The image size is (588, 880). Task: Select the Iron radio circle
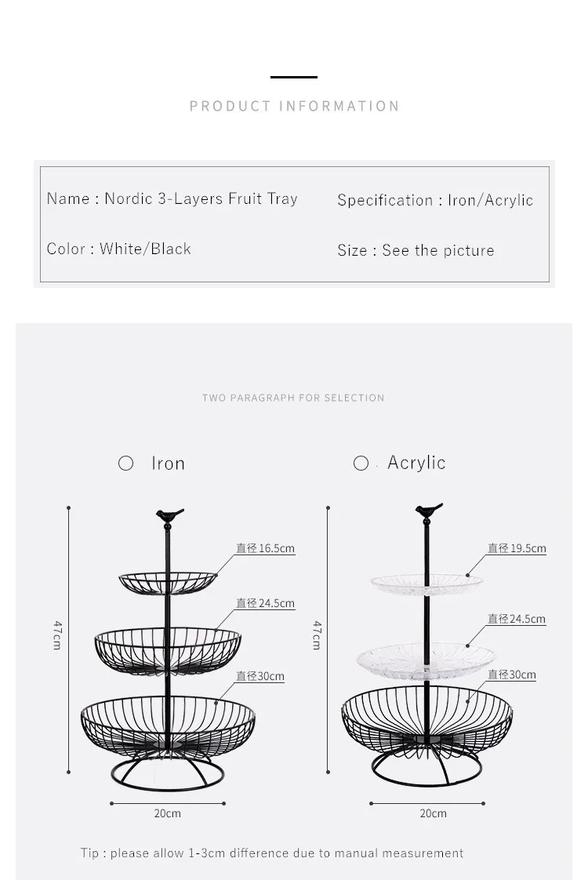125,463
